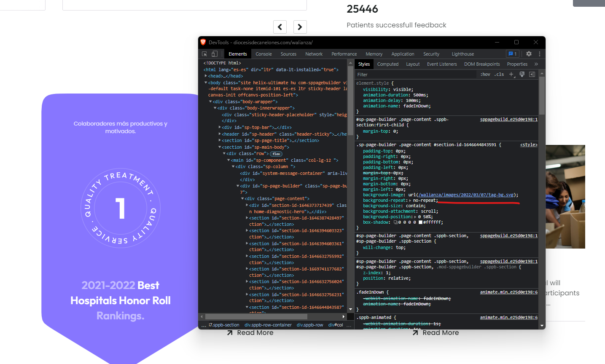The height and width of the screenshot is (364, 605).
Task: Click left Read More link on page
Action: (x=250, y=333)
